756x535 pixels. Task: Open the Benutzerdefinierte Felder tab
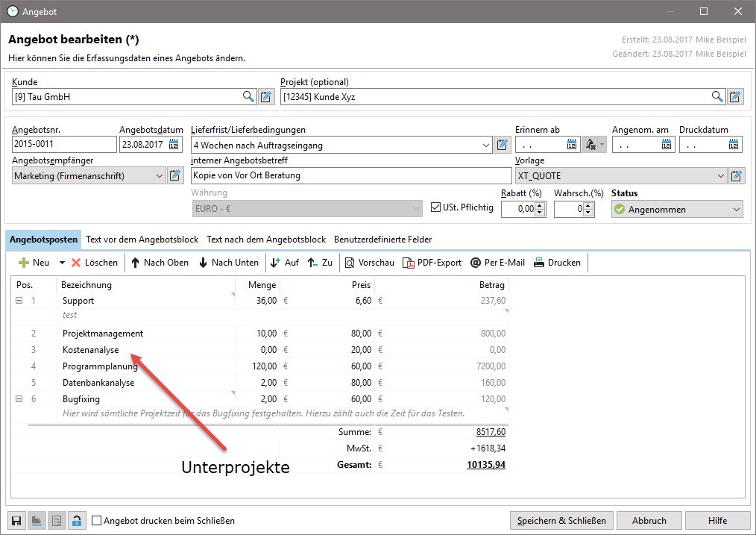point(382,240)
